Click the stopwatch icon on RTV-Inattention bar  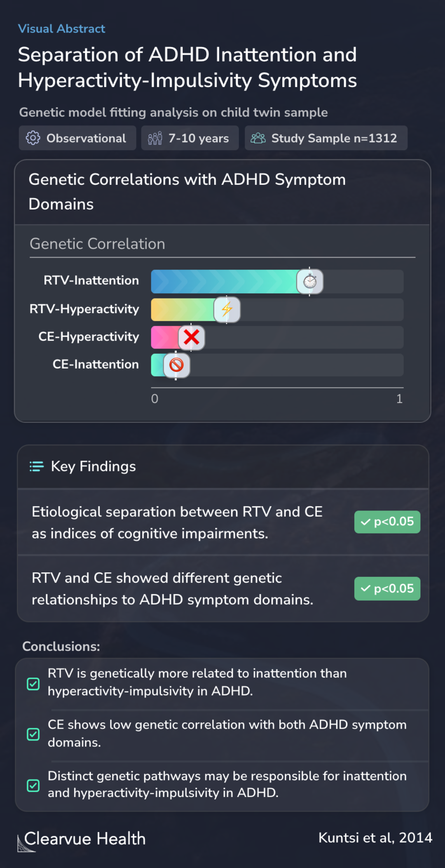(x=310, y=282)
